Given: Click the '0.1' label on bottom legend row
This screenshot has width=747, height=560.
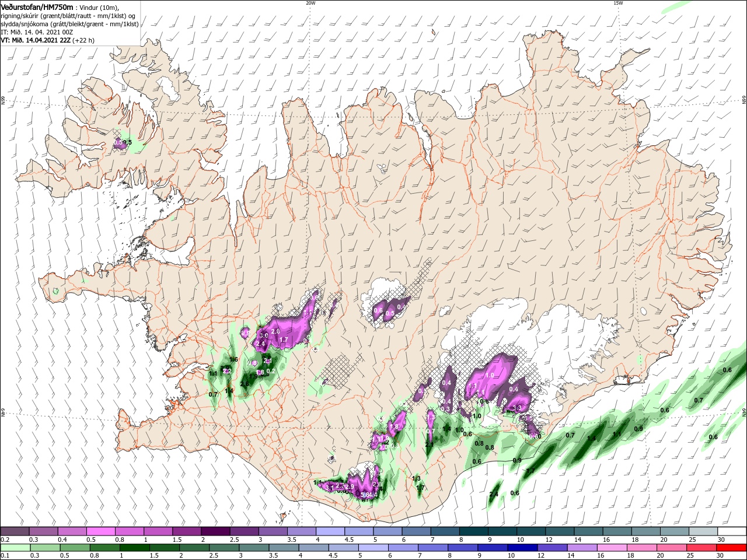Looking at the screenshot, I should (x=5, y=555).
